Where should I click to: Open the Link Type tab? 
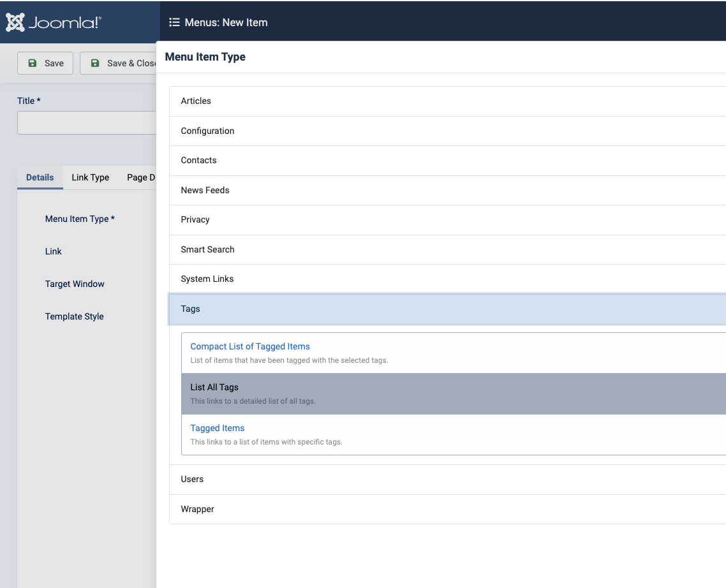[x=91, y=177]
